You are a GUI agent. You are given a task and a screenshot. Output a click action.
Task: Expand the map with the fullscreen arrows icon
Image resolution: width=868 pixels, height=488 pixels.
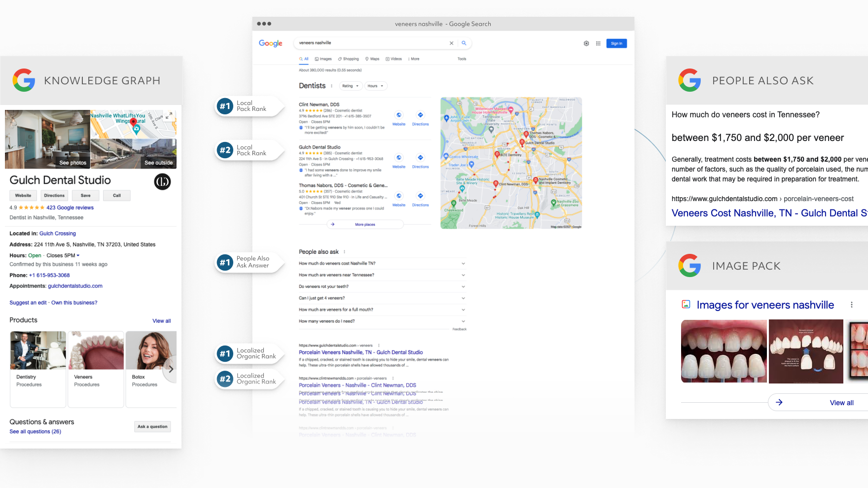pyautogui.click(x=169, y=116)
